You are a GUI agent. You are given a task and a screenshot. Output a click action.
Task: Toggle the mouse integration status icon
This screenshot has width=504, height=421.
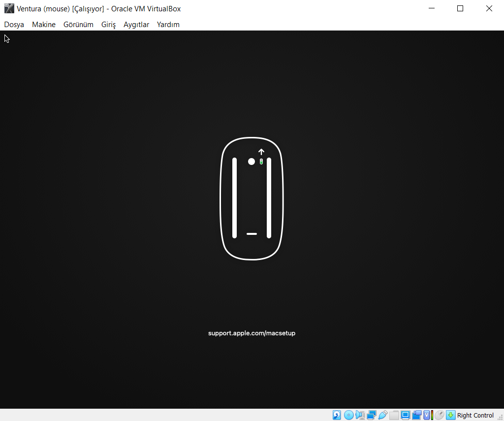(x=439, y=415)
